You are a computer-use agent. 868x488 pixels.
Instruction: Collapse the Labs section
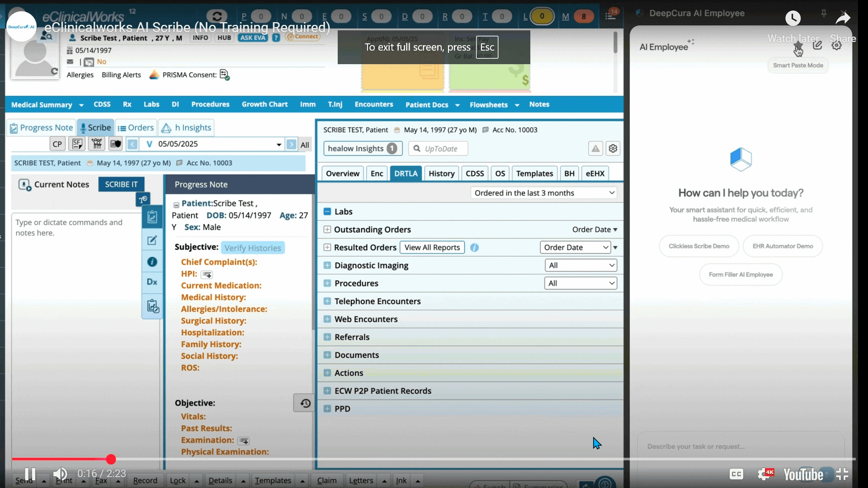click(x=327, y=211)
